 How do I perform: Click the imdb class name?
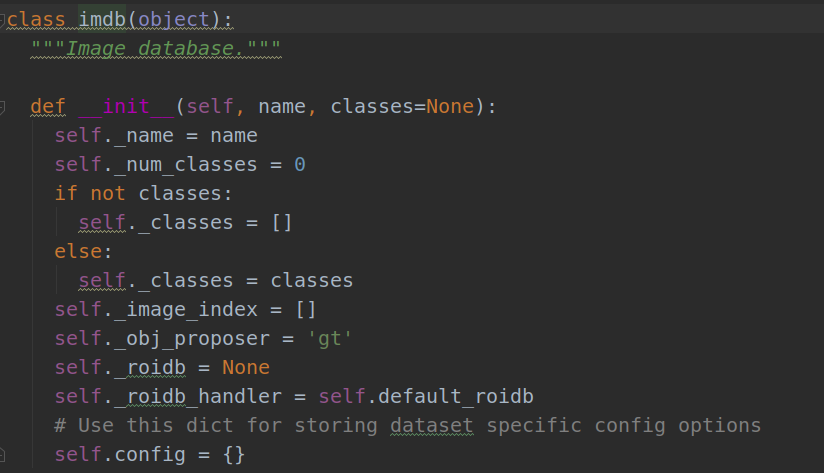103,19
